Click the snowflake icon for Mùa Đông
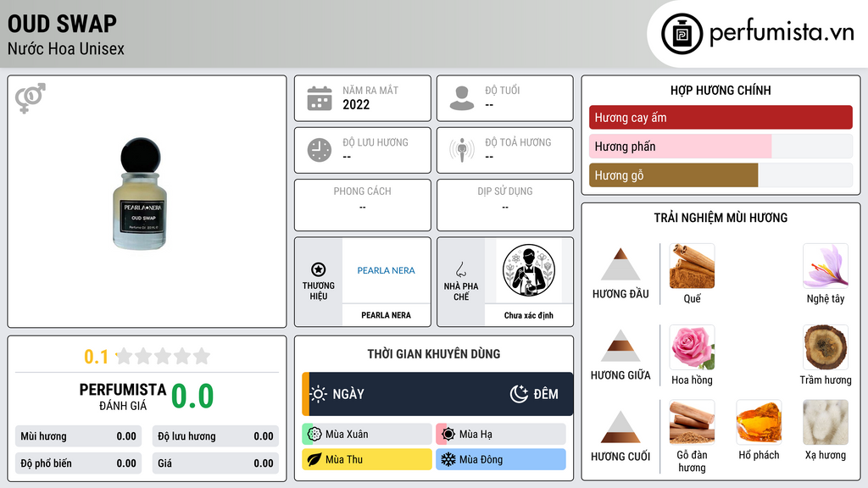Screen dimensions: 868x488 [x=448, y=459]
